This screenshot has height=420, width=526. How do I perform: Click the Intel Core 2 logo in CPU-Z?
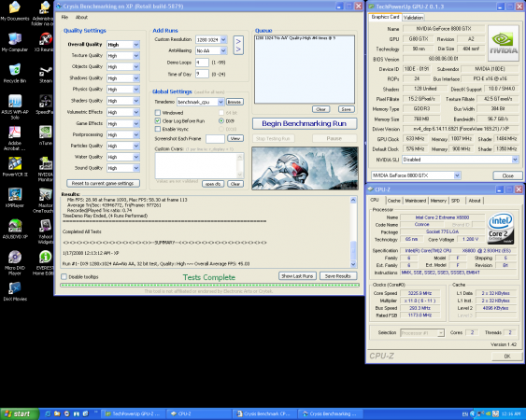501,229
